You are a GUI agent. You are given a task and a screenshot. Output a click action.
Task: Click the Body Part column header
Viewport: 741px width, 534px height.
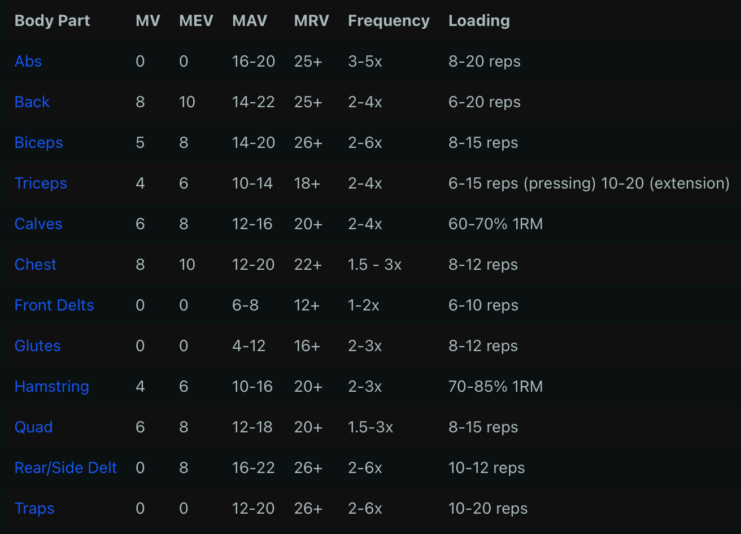(x=52, y=20)
